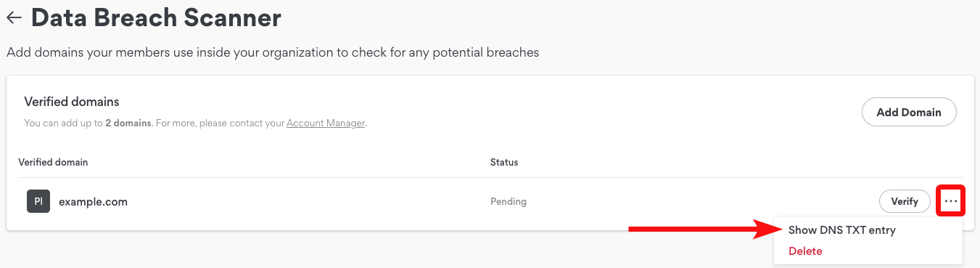Screen dimensions: 980x268
Task: Click the Pending status label
Action: click(508, 201)
